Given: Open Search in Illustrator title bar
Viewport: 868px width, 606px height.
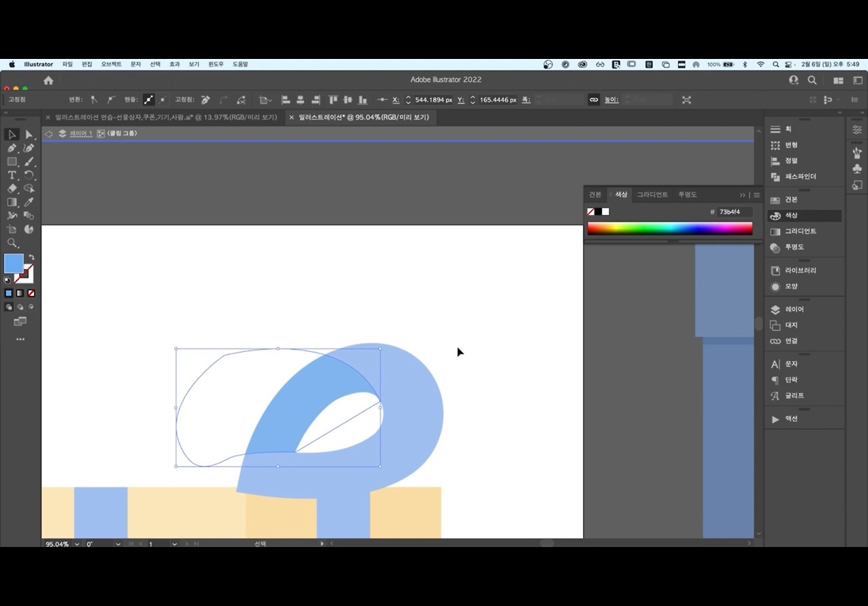Looking at the screenshot, I should tap(812, 80).
